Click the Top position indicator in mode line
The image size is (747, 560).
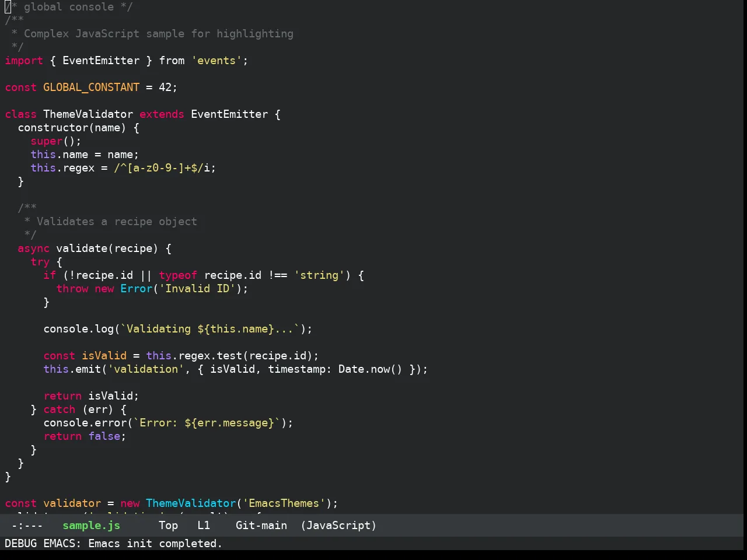(x=168, y=526)
